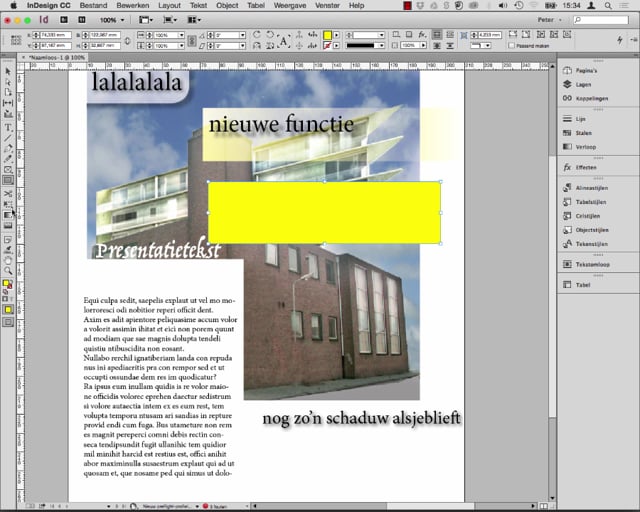Open Spotlight search in macOS menu bar

pyautogui.click(x=608, y=5)
